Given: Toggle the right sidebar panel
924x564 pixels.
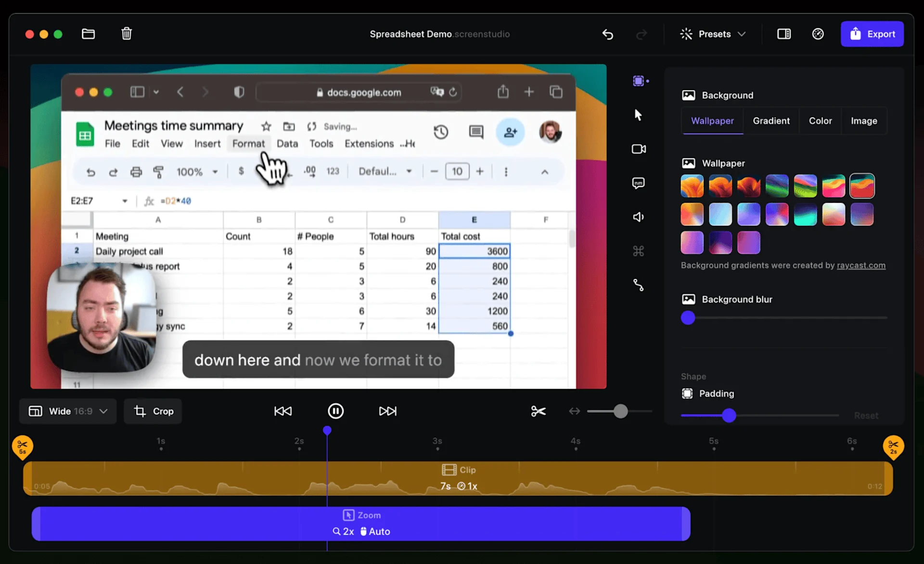Looking at the screenshot, I should click(783, 34).
